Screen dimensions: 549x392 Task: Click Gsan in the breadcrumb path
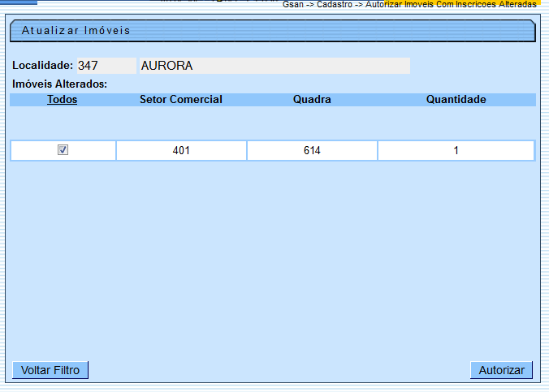pyautogui.click(x=293, y=6)
